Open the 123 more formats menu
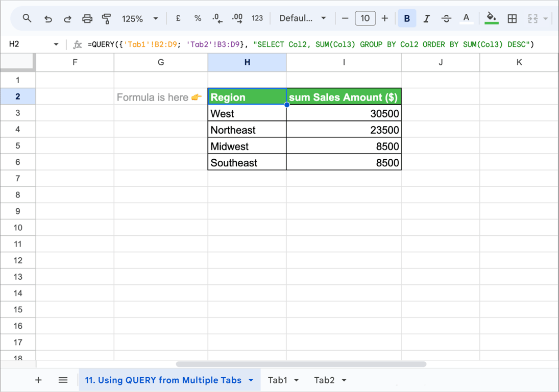This screenshot has height=392, width=559. pyautogui.click(x=257, y=18)
